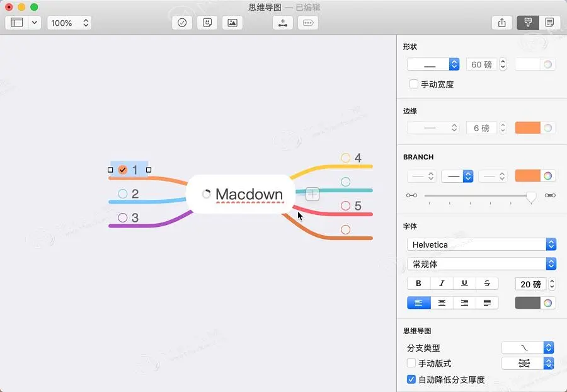Image resolution: width=567 pixels, height=392 pixels.
Task: Enable the 手动版式 checkbox
Action: pos(411,363)
